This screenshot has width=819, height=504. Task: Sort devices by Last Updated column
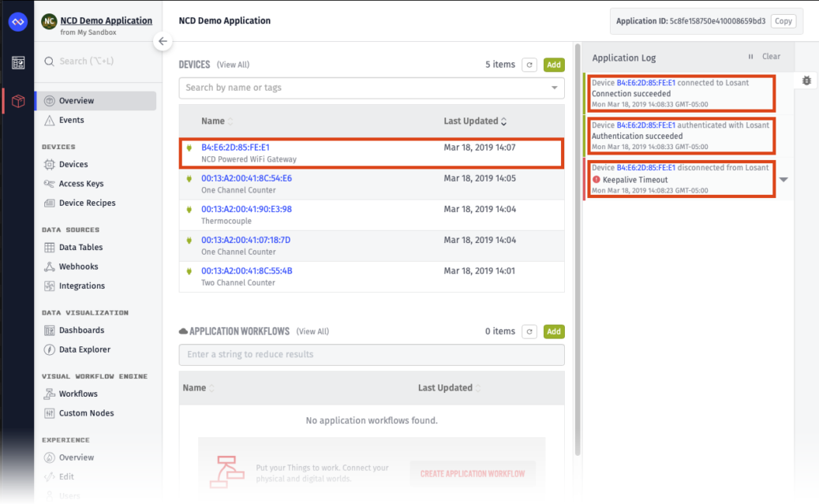point(475,121)
